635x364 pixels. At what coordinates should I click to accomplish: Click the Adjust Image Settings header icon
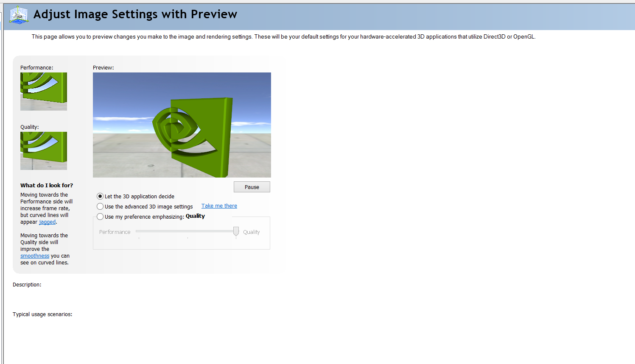(19, 15)
